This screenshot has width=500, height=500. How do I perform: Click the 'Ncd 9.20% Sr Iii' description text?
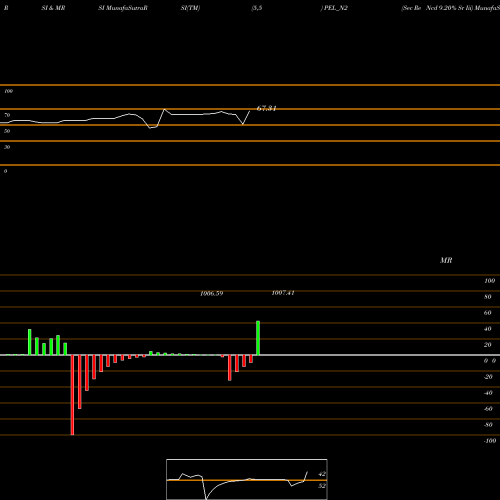[x=449, y=8]
